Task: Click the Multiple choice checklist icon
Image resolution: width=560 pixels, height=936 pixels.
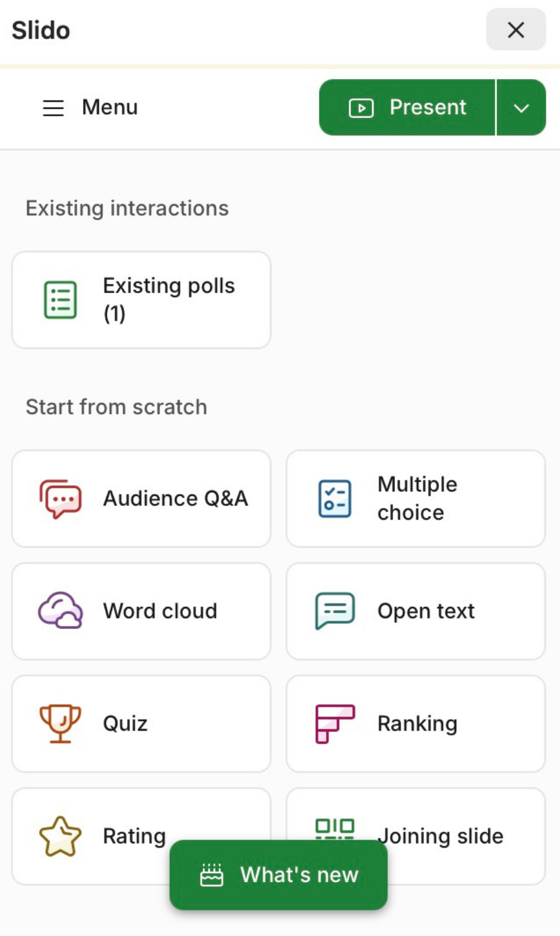Action: click(x=335, y=498)
